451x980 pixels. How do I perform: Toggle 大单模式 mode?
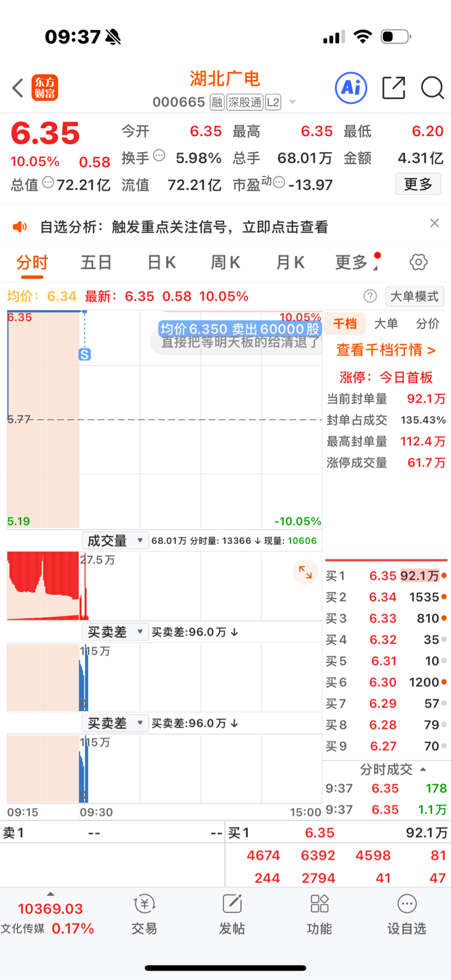click(x=415, y=296)
